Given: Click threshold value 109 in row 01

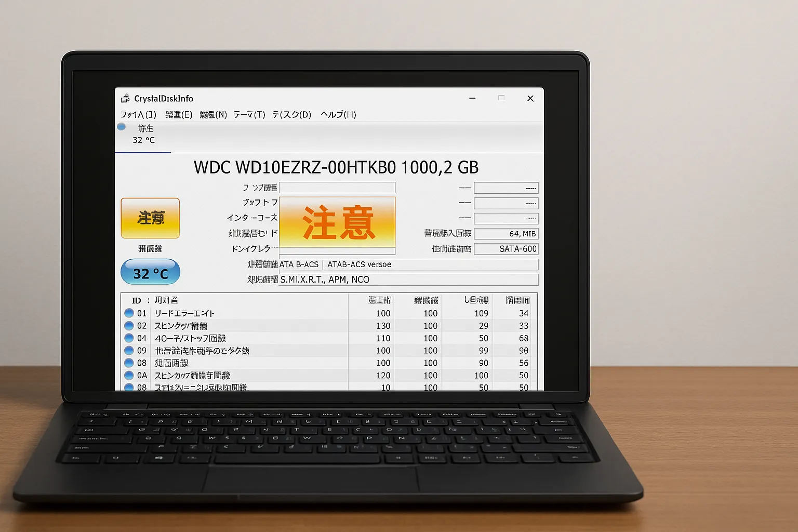Looking at the screenshot, I should [481, 313].
